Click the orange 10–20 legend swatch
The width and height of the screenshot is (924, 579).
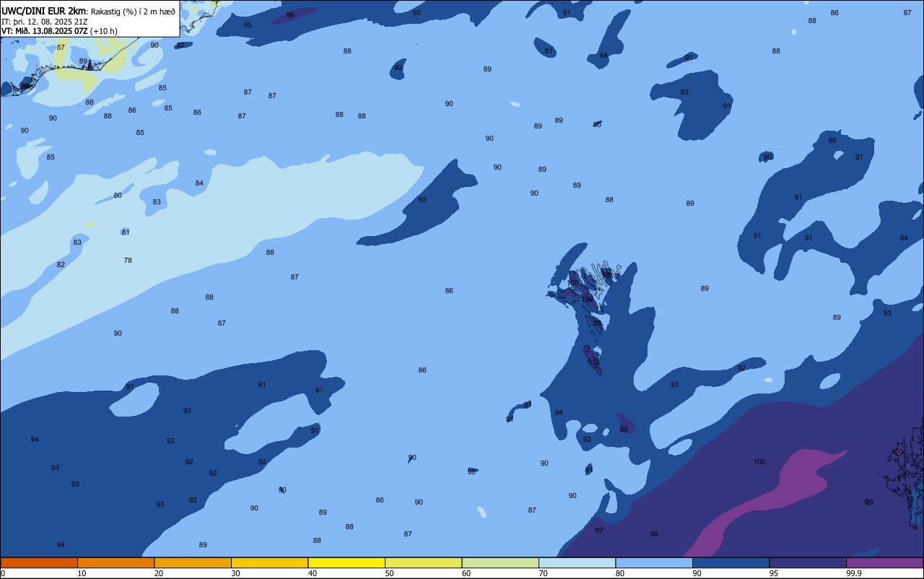115,562
